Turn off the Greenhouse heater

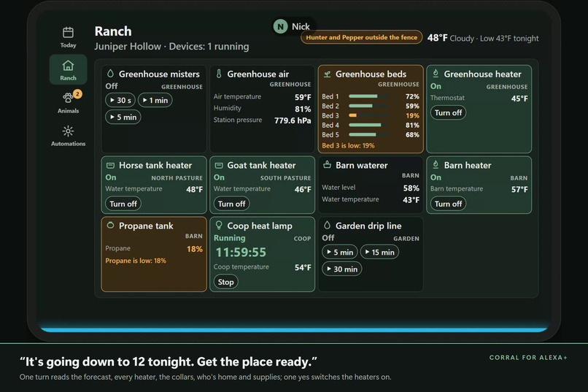(448, 112)
